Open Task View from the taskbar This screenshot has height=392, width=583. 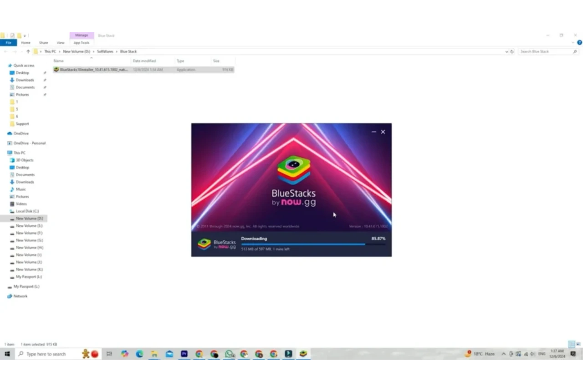click(109, 354)
